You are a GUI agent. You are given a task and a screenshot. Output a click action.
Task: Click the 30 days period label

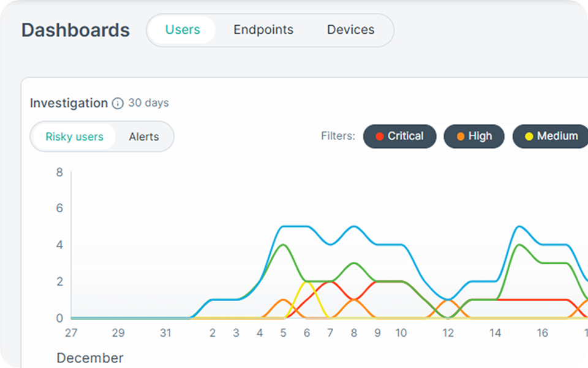(148, 103)
